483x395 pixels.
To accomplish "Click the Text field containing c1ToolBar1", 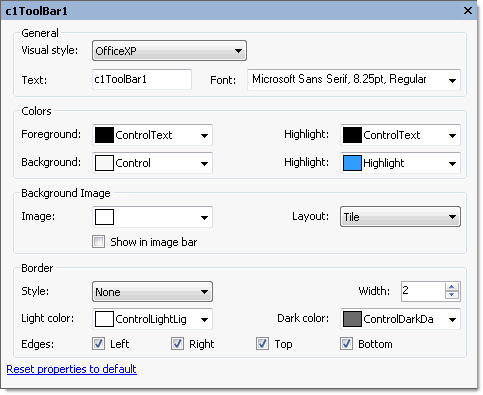I will [142, 79].
